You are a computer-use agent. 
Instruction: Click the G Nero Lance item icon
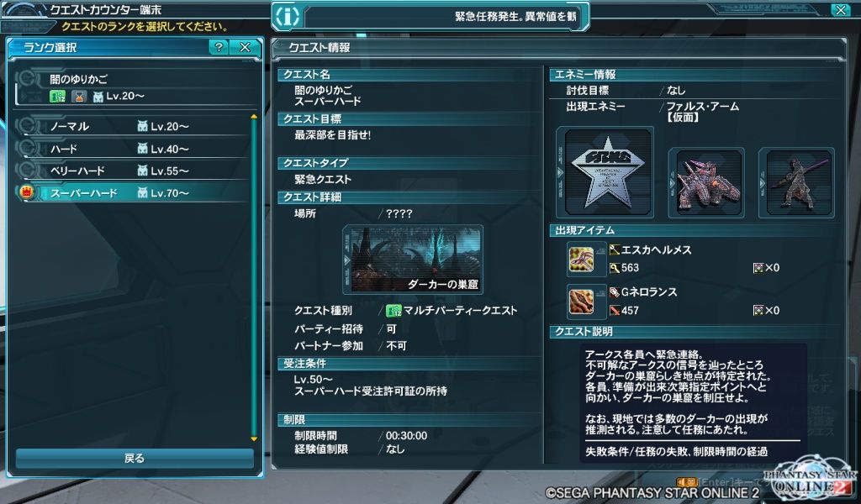(581, 302)
